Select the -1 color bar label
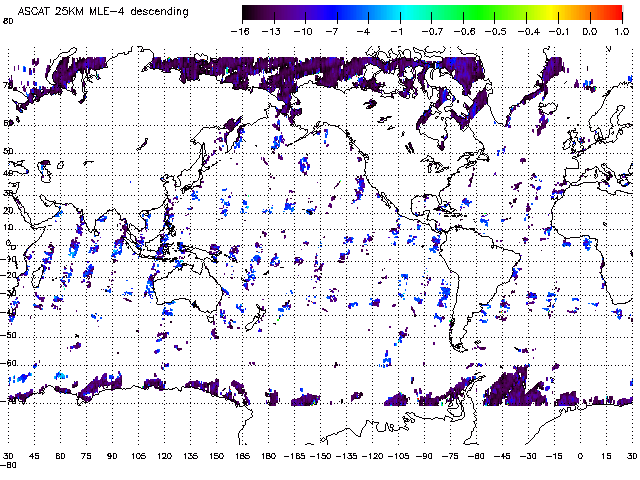Image resolution: width=640 pixels, height=480 pixels. pos(395,32)
